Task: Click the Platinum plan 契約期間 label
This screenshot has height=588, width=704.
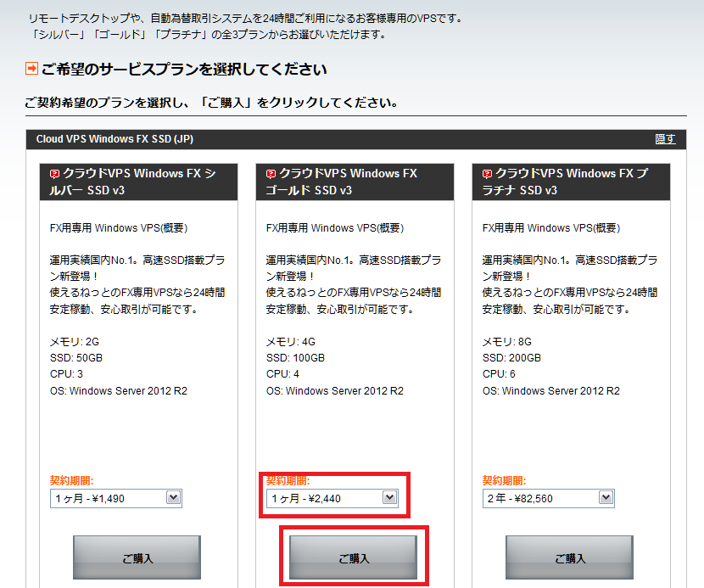Action: point(505,480)
